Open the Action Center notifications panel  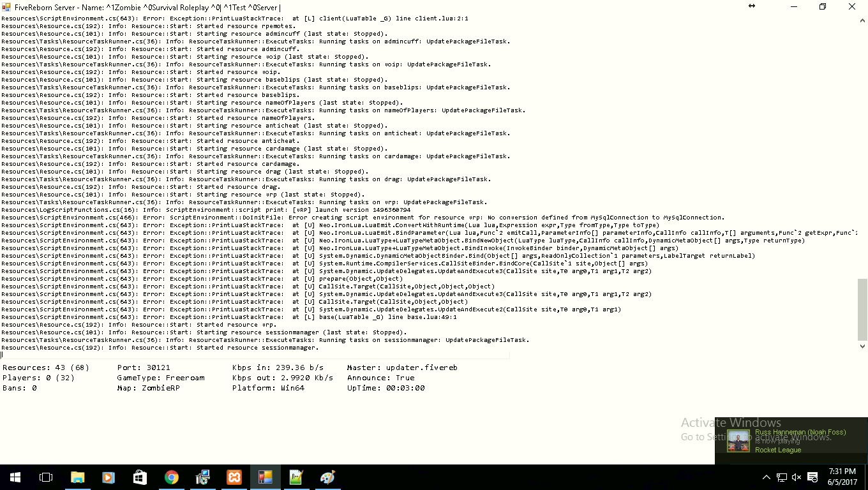tap(812, 477)
